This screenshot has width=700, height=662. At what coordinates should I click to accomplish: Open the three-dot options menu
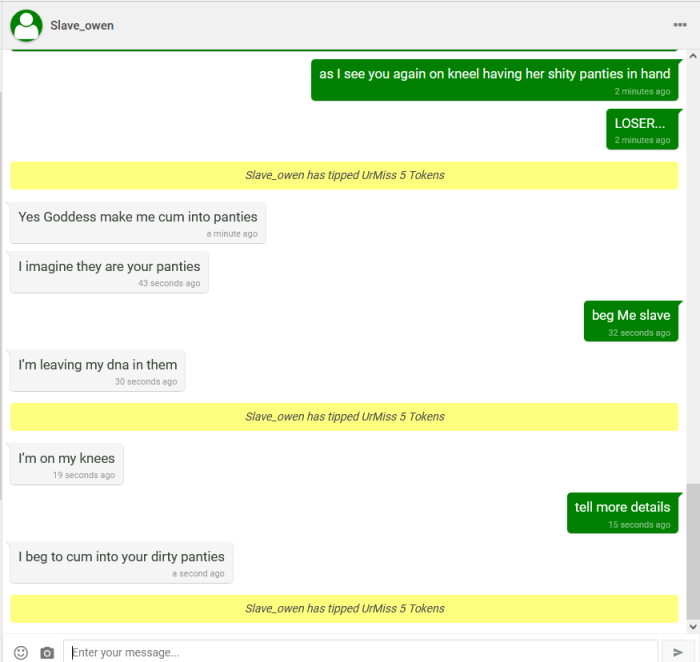[x=680, y=25]
